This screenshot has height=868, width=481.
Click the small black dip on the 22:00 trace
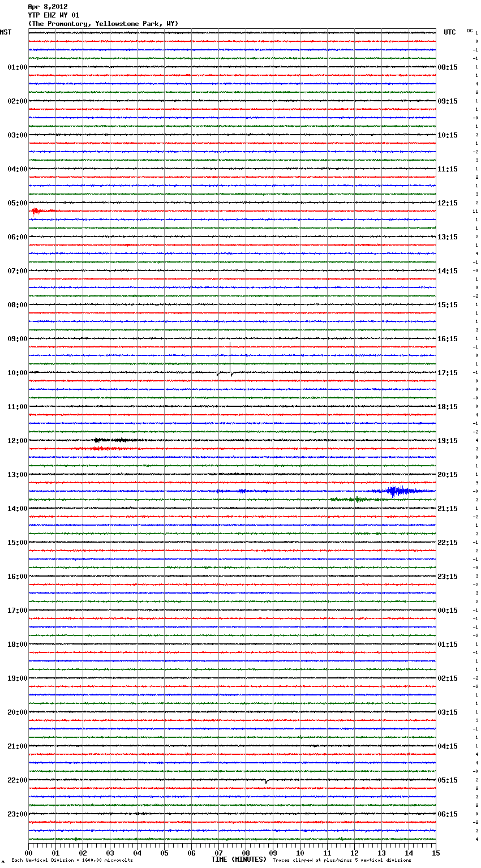tap(267, 781)
